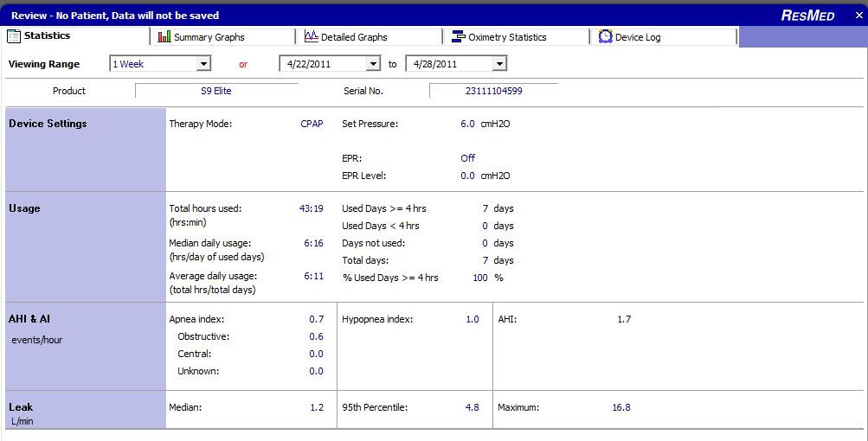Click the 95th Percentile 4.8 value
The height and width of the screenshot is (441, 868).
click(x=473, y=407)
